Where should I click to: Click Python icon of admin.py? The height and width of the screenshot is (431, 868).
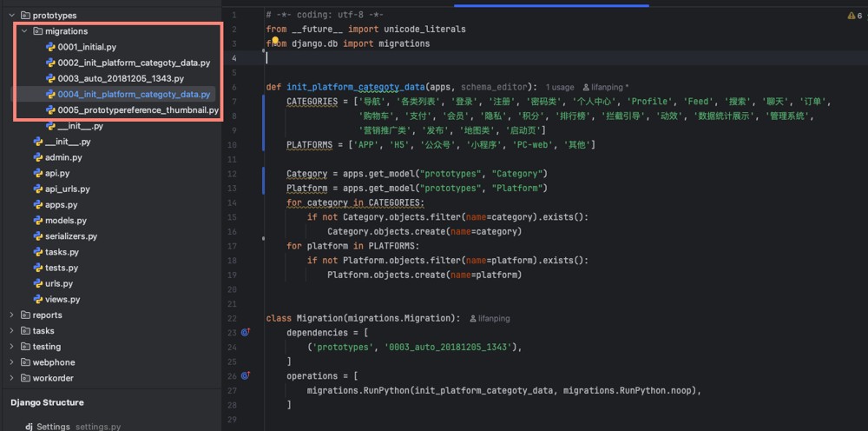(37, 157)
